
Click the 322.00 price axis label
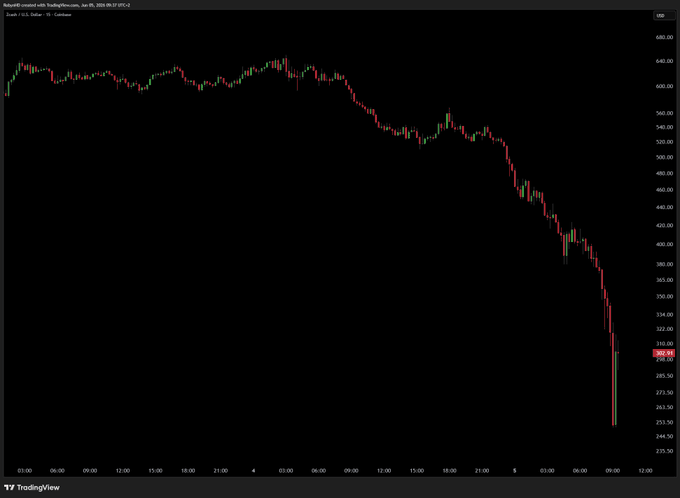pyautogui.click(x=664, y=329)
